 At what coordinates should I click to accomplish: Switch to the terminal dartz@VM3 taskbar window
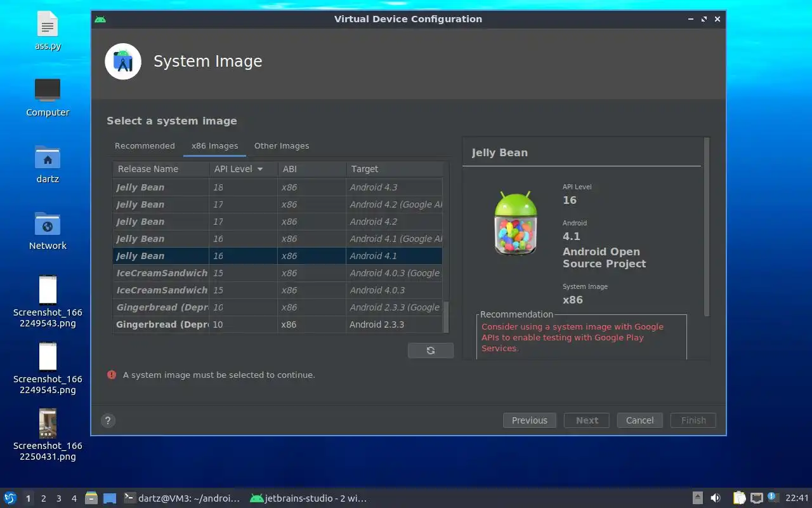click(182, 498)
